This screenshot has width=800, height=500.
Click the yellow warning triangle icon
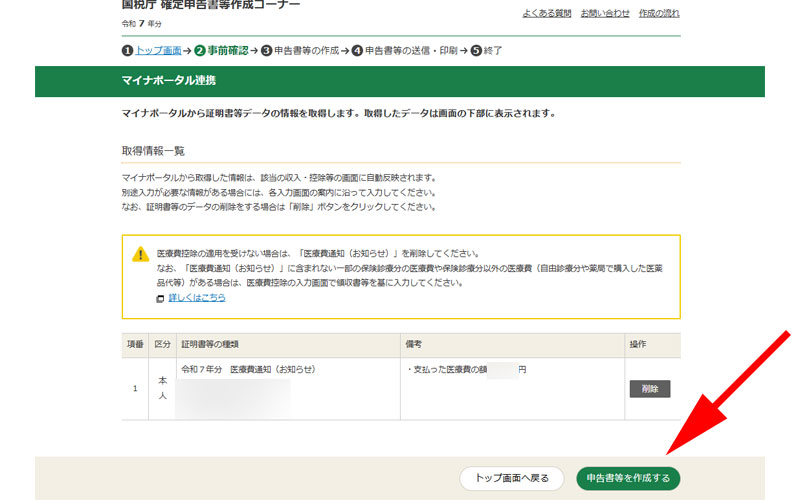click(x=140, y=254)
